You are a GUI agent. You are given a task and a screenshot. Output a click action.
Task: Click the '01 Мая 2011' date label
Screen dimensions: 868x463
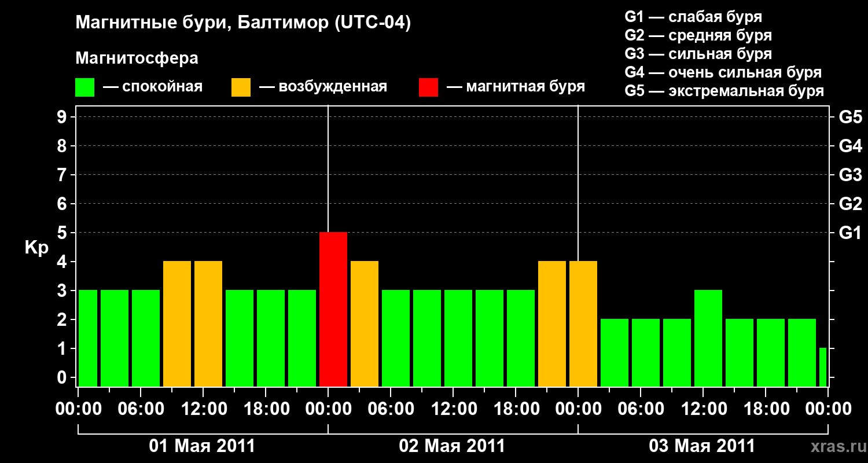point(202,446)
